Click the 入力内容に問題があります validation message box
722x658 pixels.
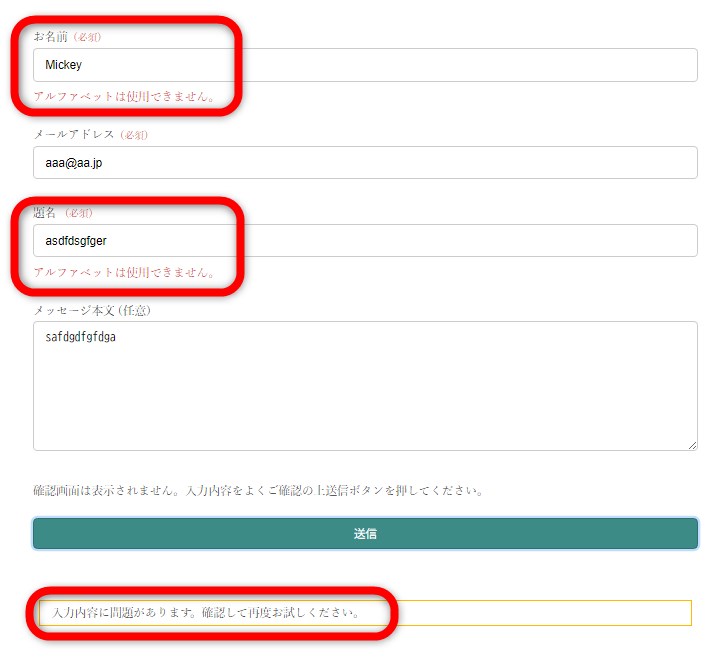tap(365, 612)
